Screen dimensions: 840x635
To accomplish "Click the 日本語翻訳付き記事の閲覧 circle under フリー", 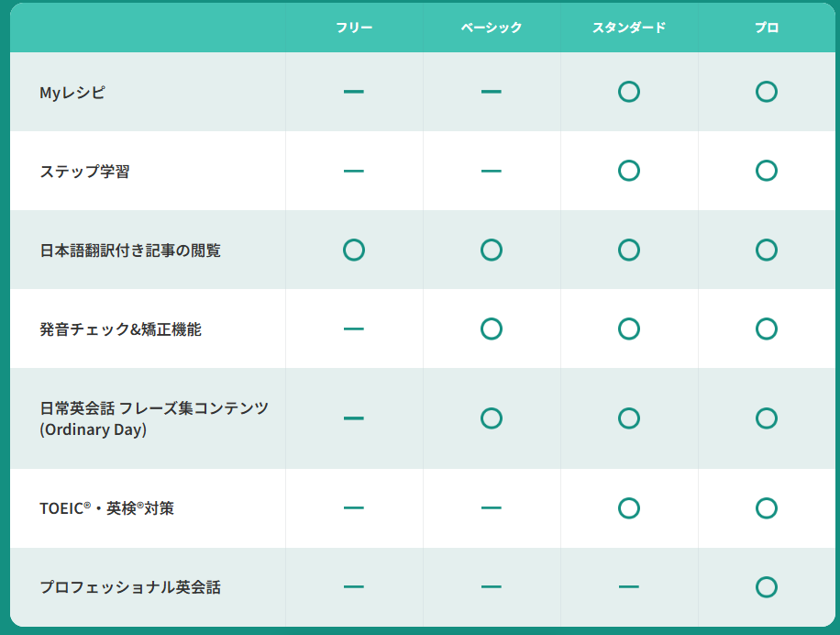I will click(354, 250).
